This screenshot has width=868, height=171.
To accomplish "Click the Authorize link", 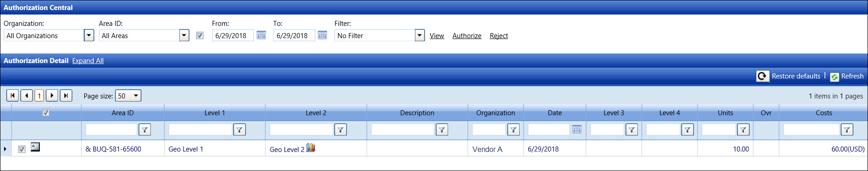I will (x=467, y=36).
